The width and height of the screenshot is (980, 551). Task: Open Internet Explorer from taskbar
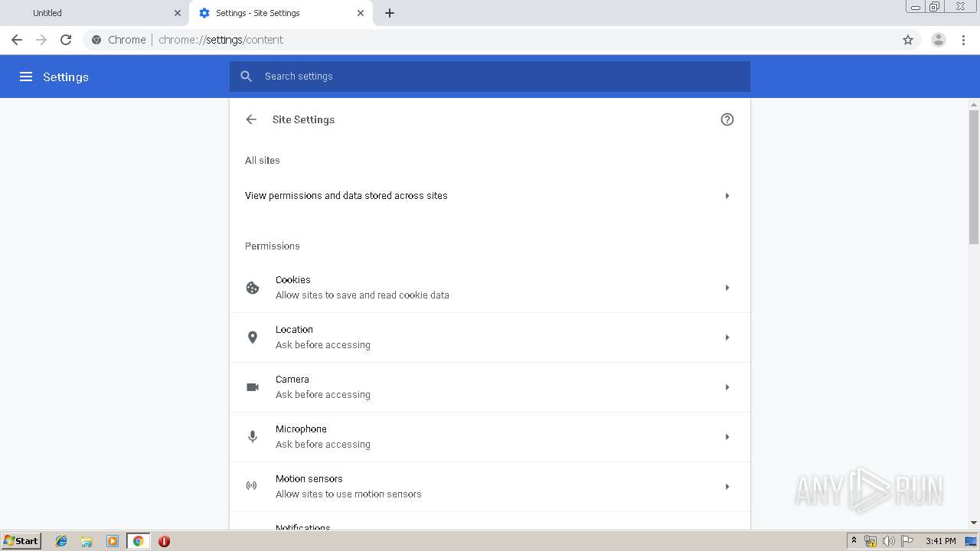pyautogui.click(x=61, y=541)
